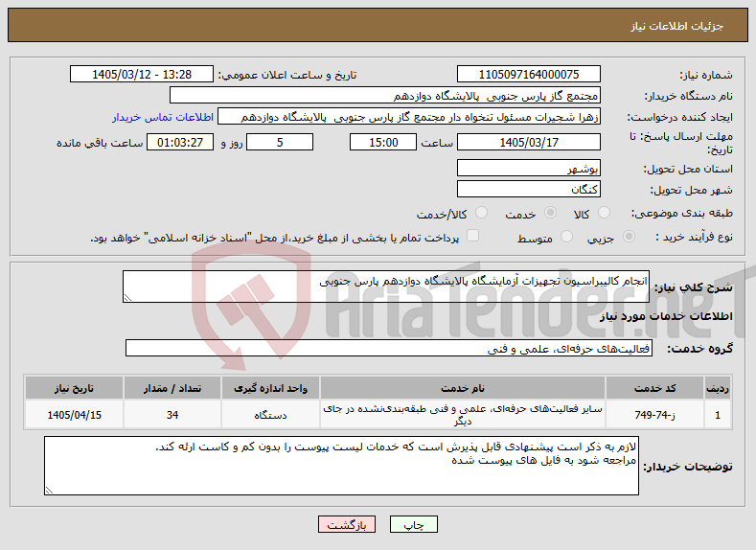
Task: Click the شرح کلی نیاز label
Action: 693,287
